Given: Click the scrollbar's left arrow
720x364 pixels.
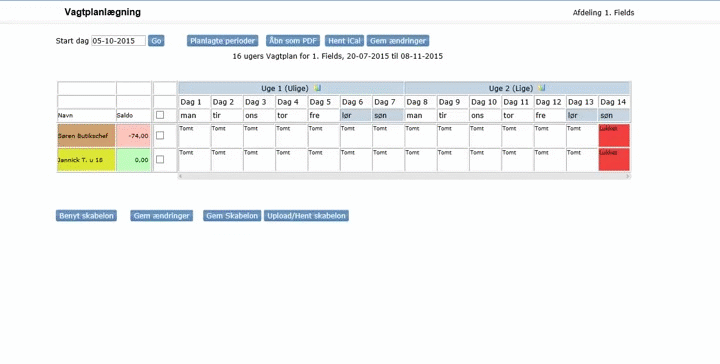Looking at the screenshot, I should [180, 176].
